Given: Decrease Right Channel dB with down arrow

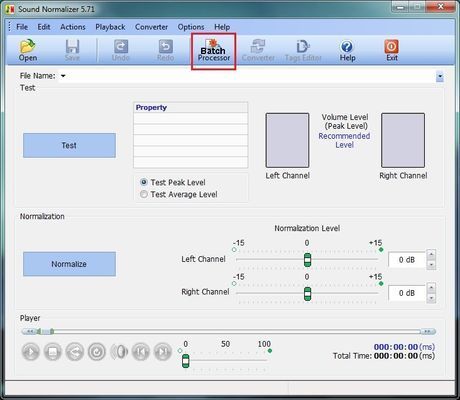Looking at the screenshot, I should [431, 298].
